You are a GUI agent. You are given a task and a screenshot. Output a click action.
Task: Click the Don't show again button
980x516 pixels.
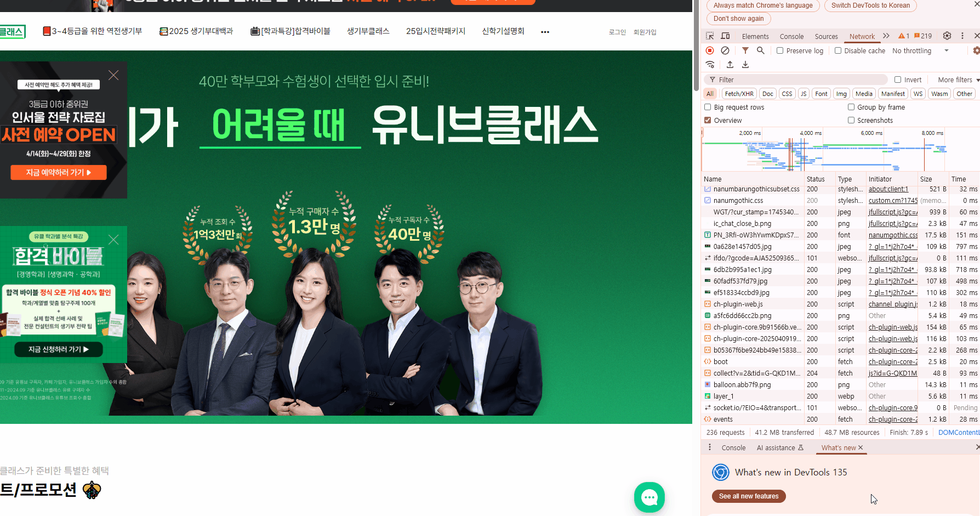tap(738, 19)
